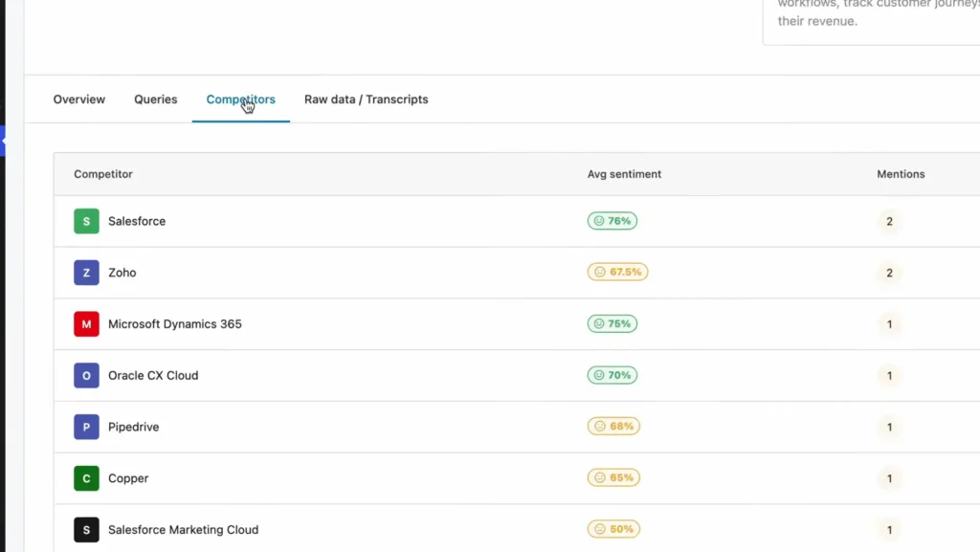Click Microsoft Dynamics 365 name
The width and height of the screenshot is (980, 552).
(175, 324)
